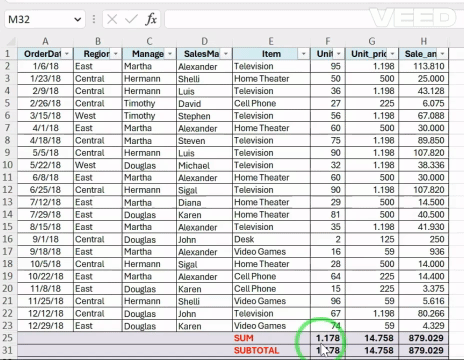Click the Insert Function fx icon
This screenshot has width=464, height=360.
click(151, 19)
